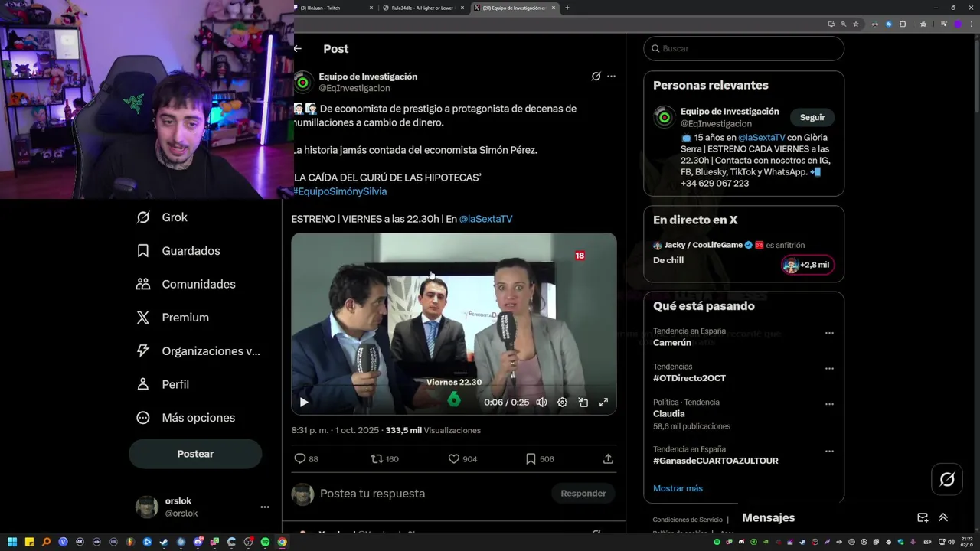Viewport: 980px width, 551px height.
Task: Open Claudia trend
Action: tap(669, 414)
